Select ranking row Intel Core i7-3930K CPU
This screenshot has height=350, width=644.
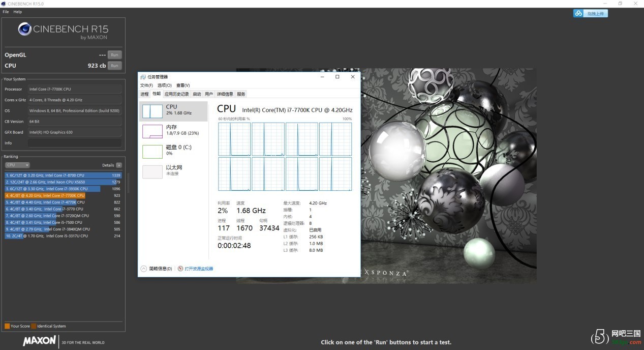63,189
